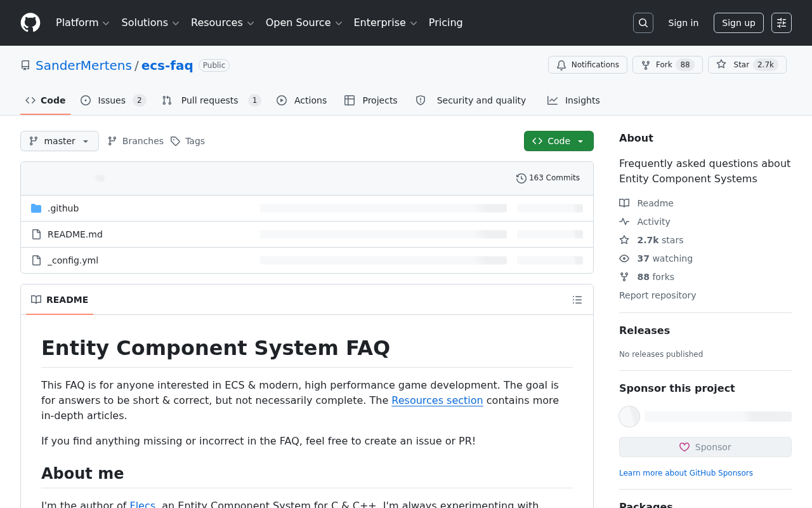Expand the Solutions menu
This screenshot has height=508, width=812.
click(150, 23)
